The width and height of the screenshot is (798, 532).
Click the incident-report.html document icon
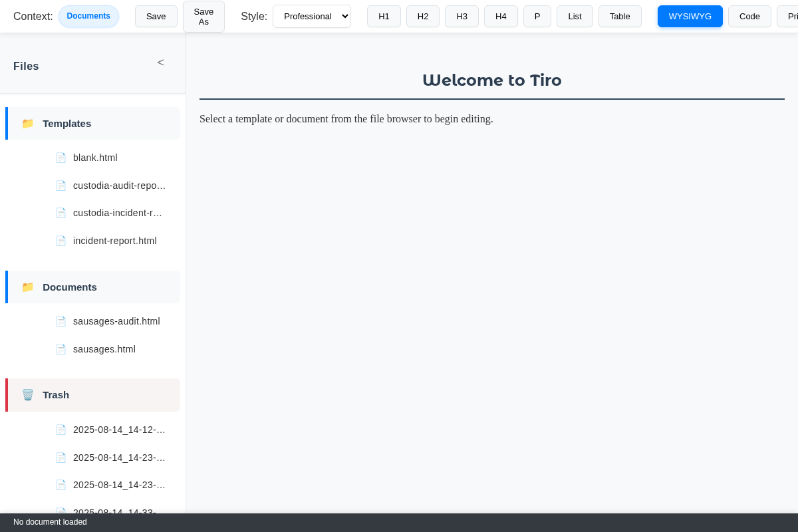61,241
